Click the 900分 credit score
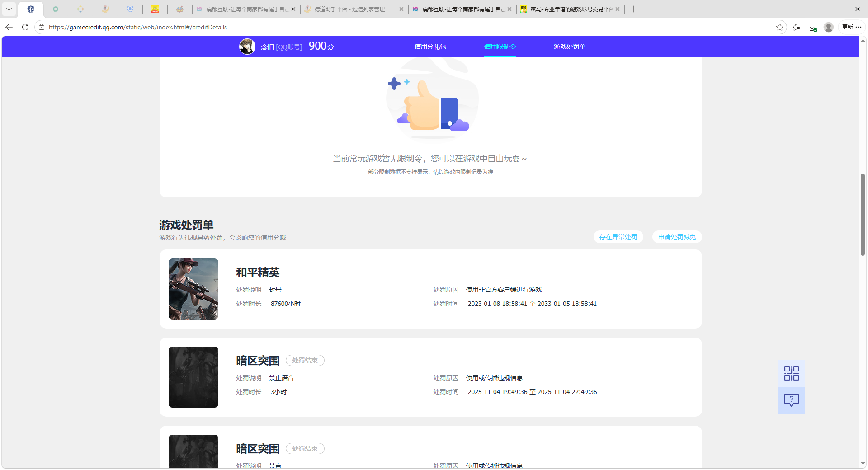The image size is (868, 470). [x=321, y=46]
